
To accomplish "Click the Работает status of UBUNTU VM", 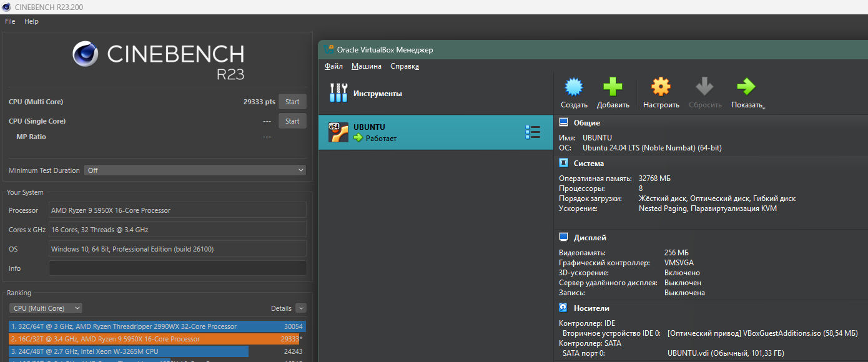I will [381, 139].
